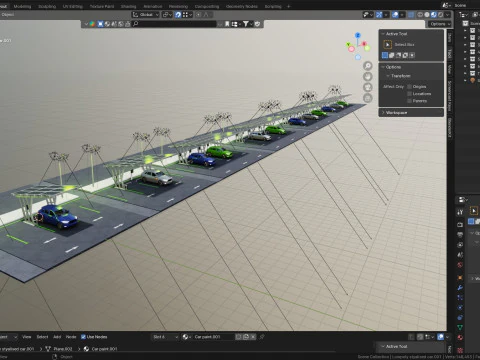Screen dimensions: 480x360
Task: Click the pan view hand button
Action: pos(368,76)
